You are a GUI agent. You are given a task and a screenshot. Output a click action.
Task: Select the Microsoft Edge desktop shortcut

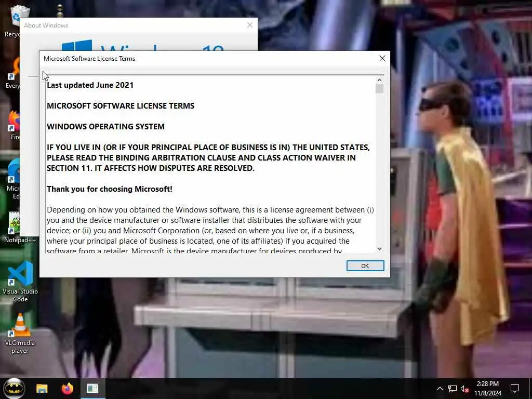(13, 179)
